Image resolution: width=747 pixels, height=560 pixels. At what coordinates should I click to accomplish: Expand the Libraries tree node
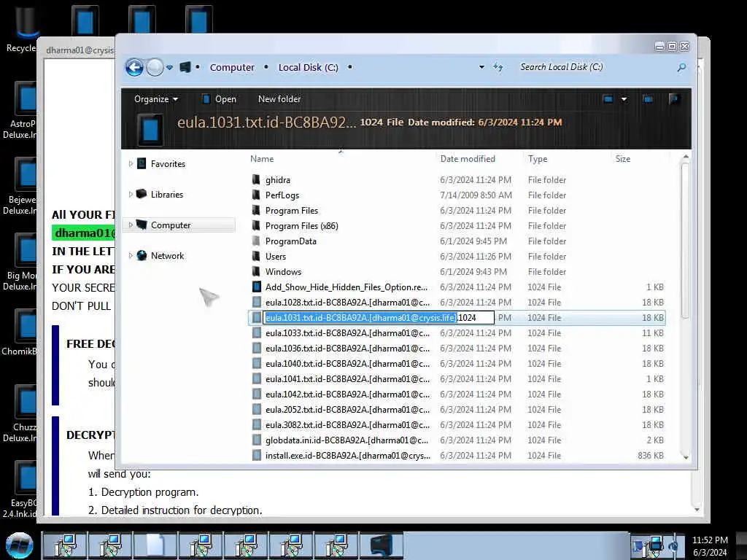click(x=131, y=194)
